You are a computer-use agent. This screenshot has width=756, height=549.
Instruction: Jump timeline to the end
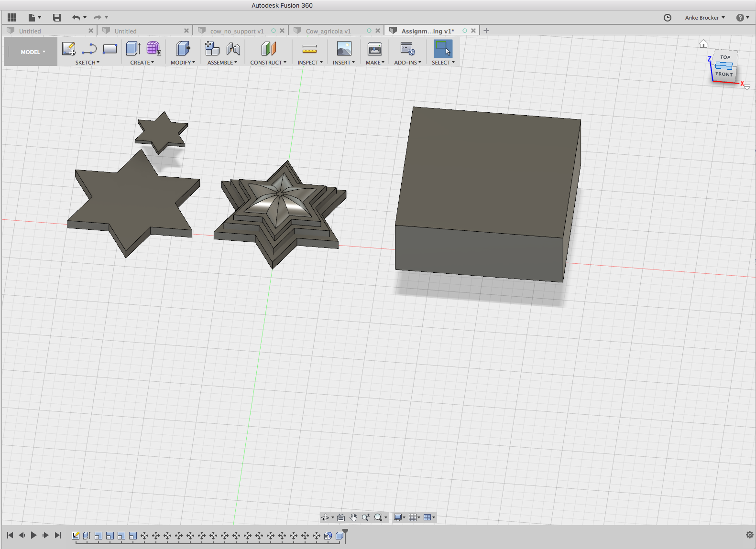point(58,535)
